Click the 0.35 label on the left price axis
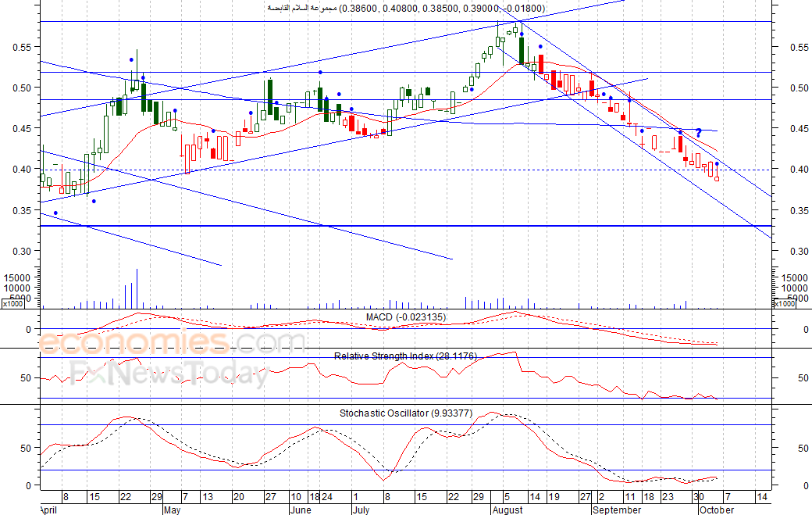Screen dimensions: 812x515 tap(22, 211)
